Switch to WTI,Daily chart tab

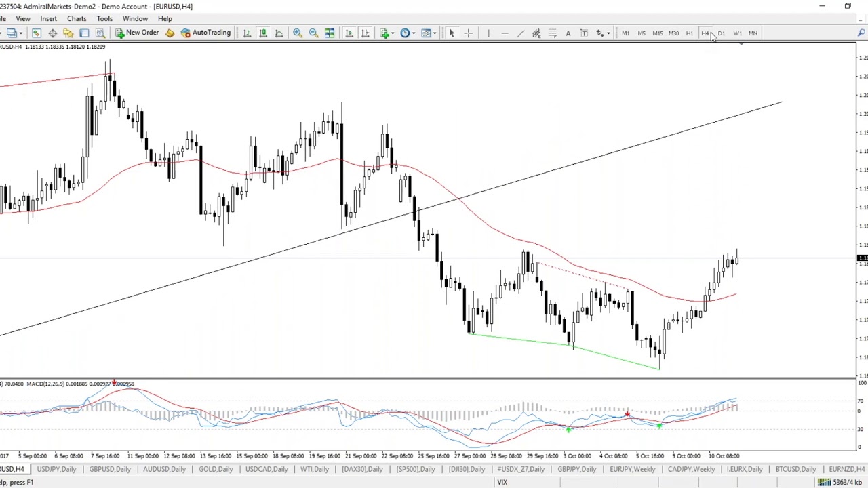point(315,469)
